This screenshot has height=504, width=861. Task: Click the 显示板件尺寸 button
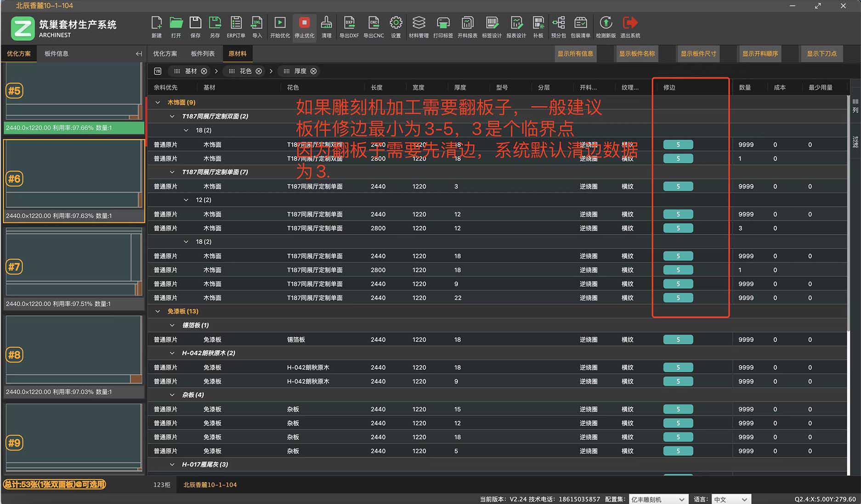click(x=698, y=54)
